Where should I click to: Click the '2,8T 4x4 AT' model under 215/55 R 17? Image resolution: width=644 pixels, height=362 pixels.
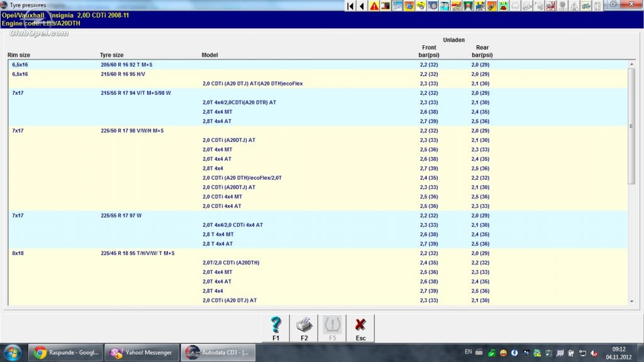click(217, 121)
